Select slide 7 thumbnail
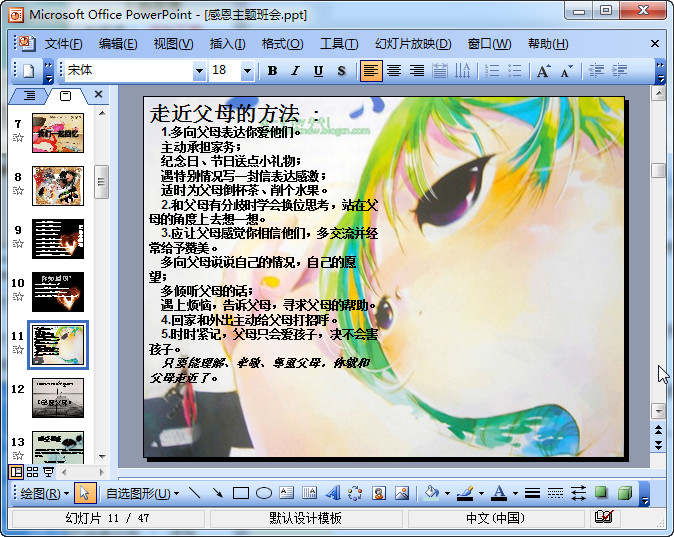The width and height of the screenshot is (674, 537). tap(58, 133)
